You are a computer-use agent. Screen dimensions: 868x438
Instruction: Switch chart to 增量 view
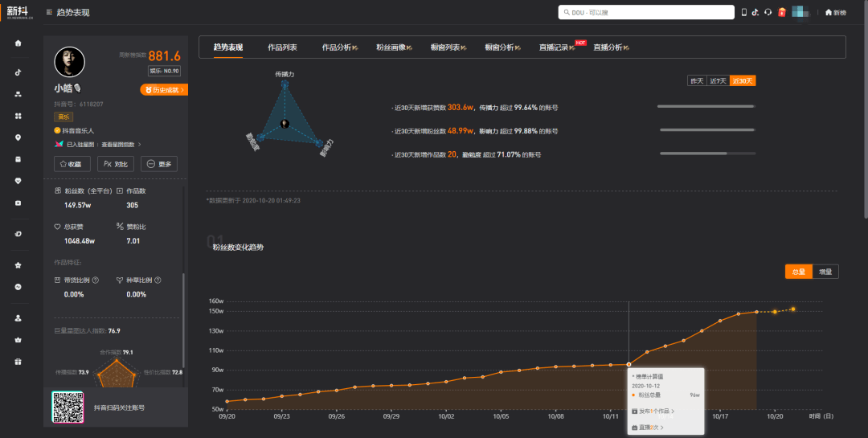click(x=825, y=272)
